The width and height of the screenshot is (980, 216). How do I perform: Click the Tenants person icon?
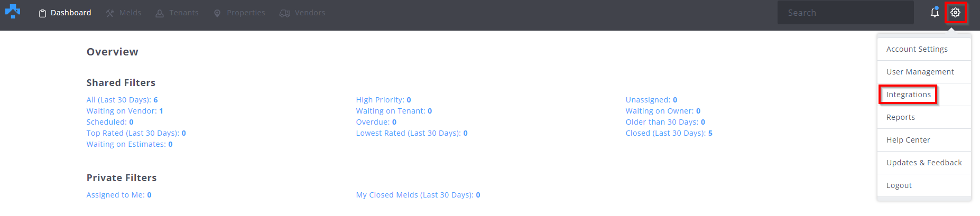(160, 13)
